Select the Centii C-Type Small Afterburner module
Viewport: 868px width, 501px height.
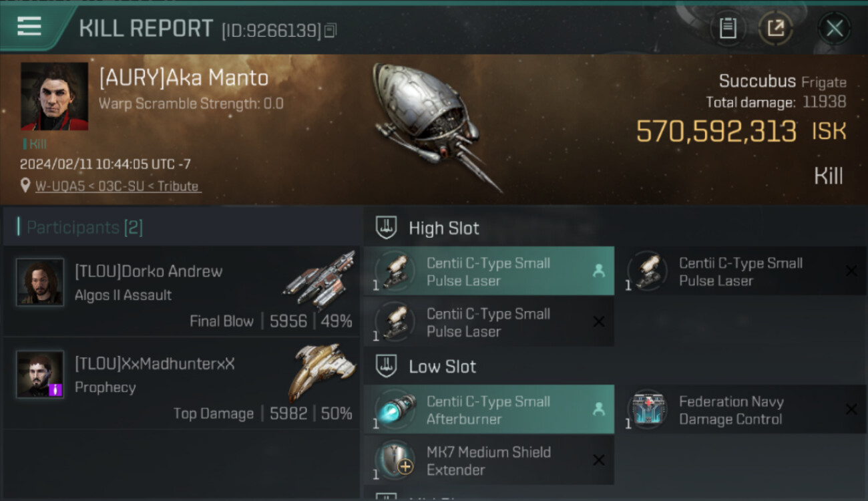tap(489, 409)
